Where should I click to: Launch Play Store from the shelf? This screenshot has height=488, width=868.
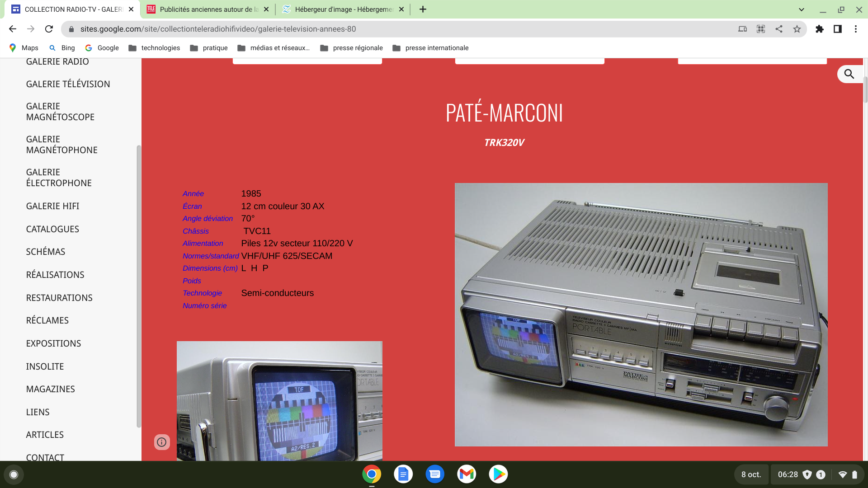click(498, 474)
